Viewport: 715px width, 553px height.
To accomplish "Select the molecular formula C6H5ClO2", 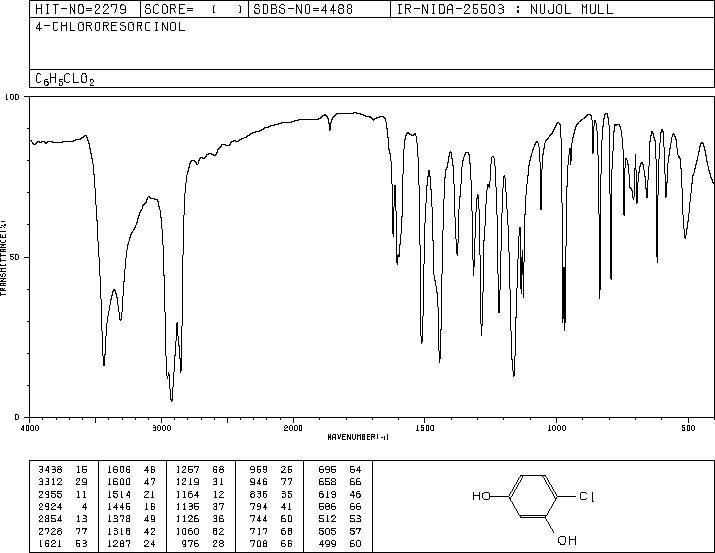I will (65, 79).
